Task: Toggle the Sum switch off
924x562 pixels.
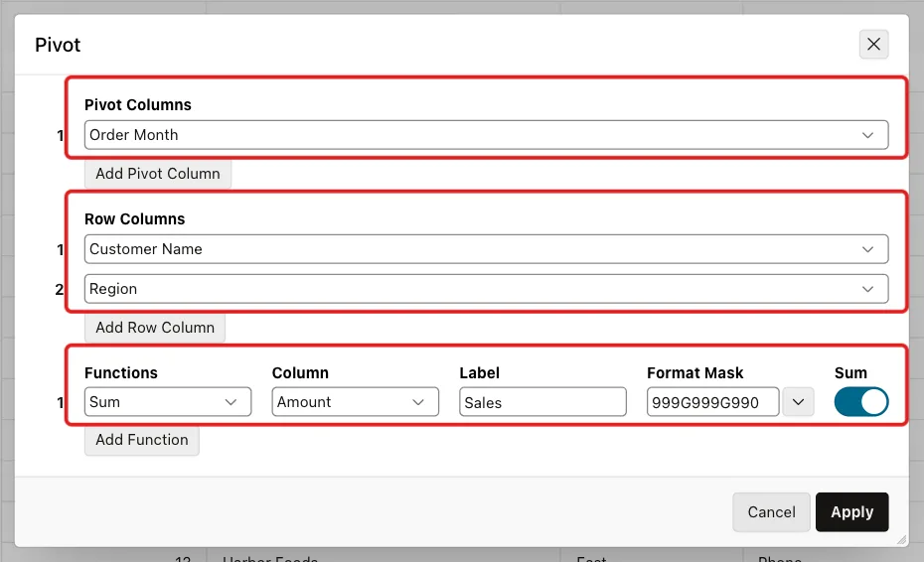Action: coord(861,402)
